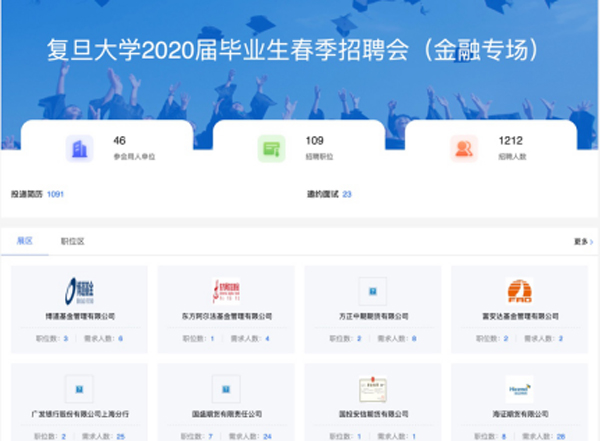Click the 邀约面试 23 count link
Screen dimensions: 600x441
click(347, 194)
